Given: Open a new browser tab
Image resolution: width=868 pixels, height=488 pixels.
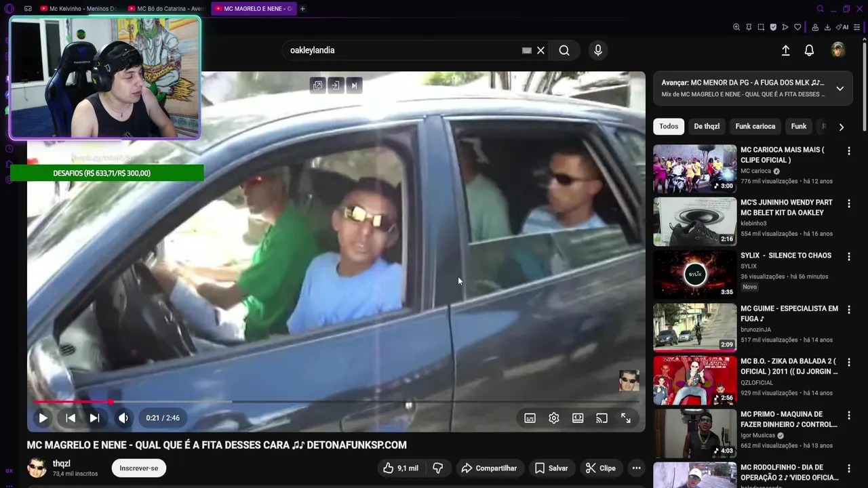Looking at the screenshot, I should (302, 9).
